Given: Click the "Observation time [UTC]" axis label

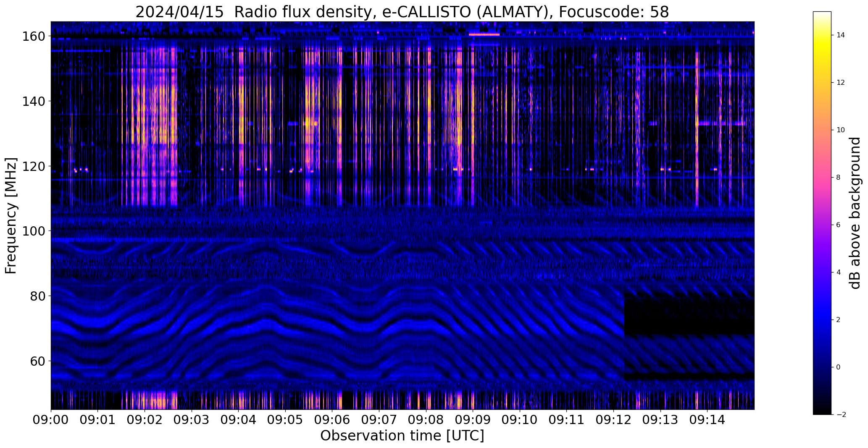Looking at the screenshot, I should click(x=402, y=436).
